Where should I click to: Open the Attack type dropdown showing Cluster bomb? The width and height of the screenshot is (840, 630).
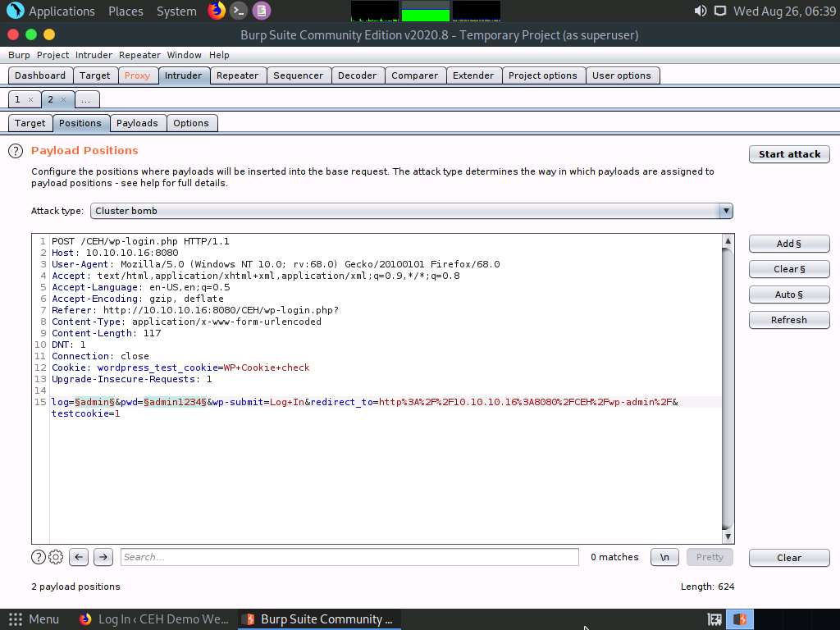click(x=725, y=211)
